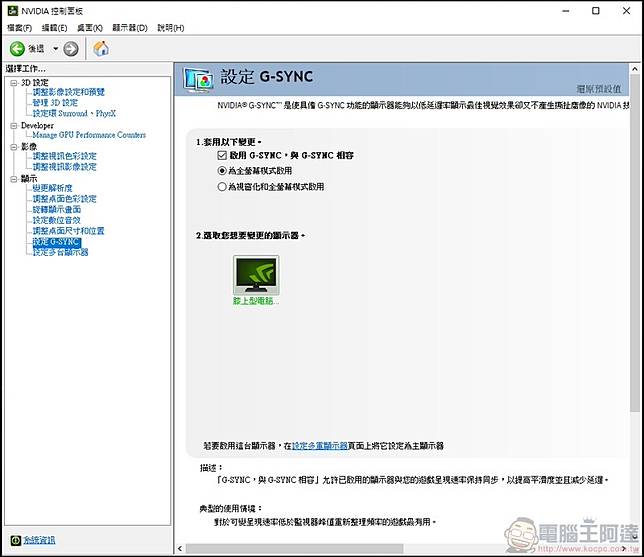Select 為視窗化和全螢幕模式啟用 radio button
Image resolution: width=644 pixels, height=557 pixels.
[222, 187]
